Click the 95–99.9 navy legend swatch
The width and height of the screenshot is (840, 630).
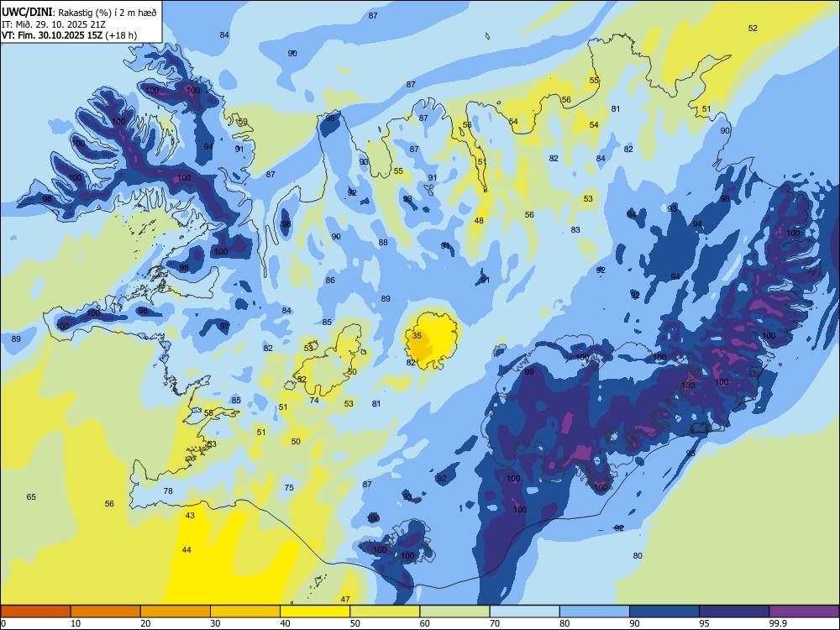[734, 612]
